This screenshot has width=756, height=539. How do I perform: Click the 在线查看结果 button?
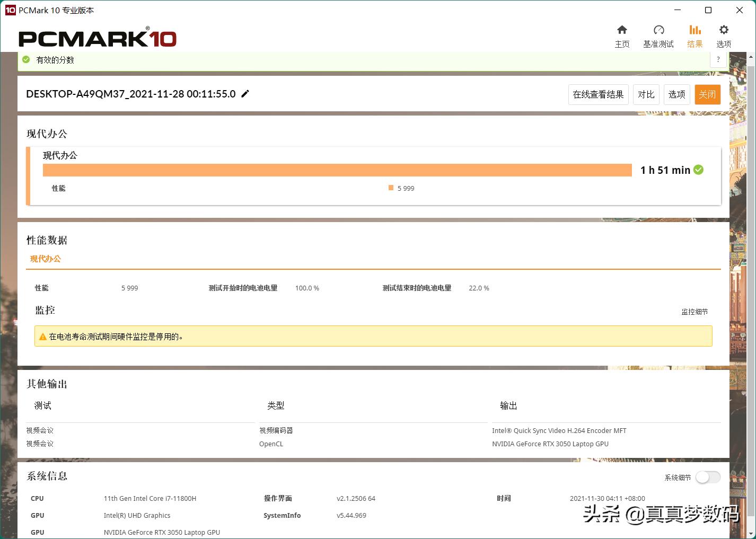[x=598, y=94]
